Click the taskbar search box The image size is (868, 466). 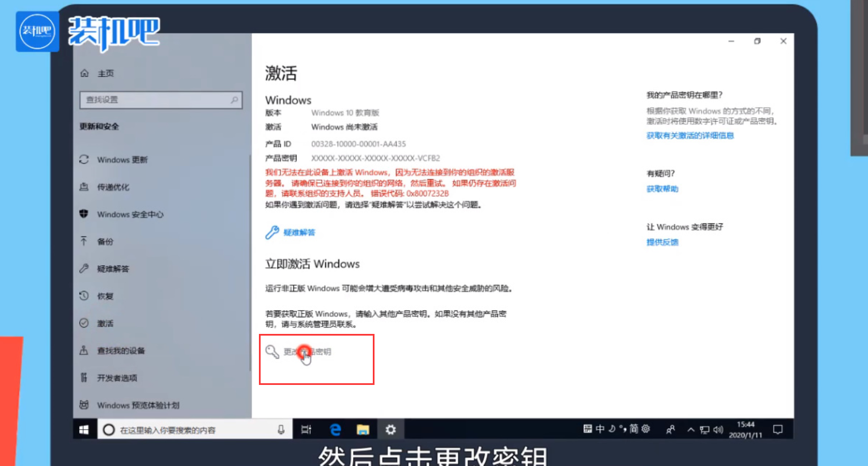coord(195,430)
